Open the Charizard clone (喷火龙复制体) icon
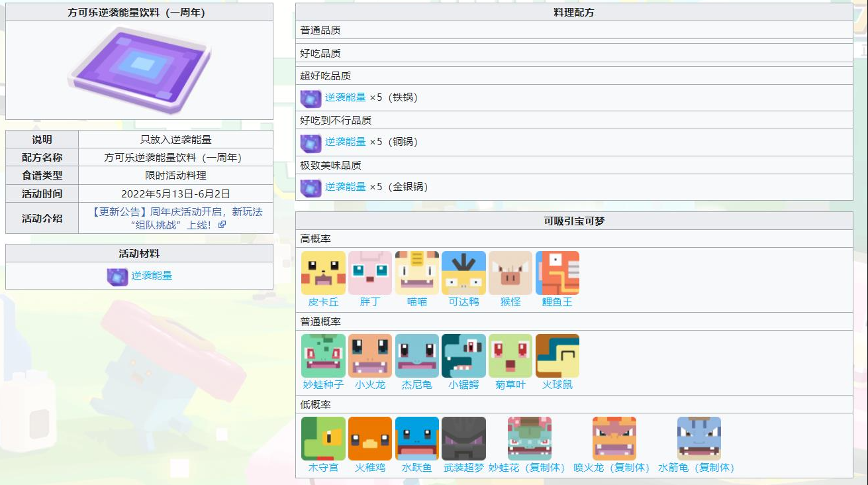This screenshot has width=868, height=485. pyautogui.click(x=614, y=439)
